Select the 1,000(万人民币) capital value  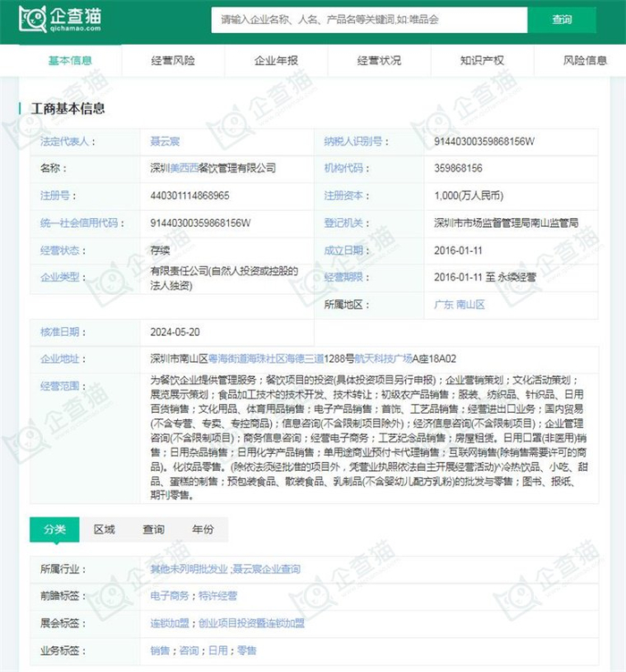pos(469,196)
